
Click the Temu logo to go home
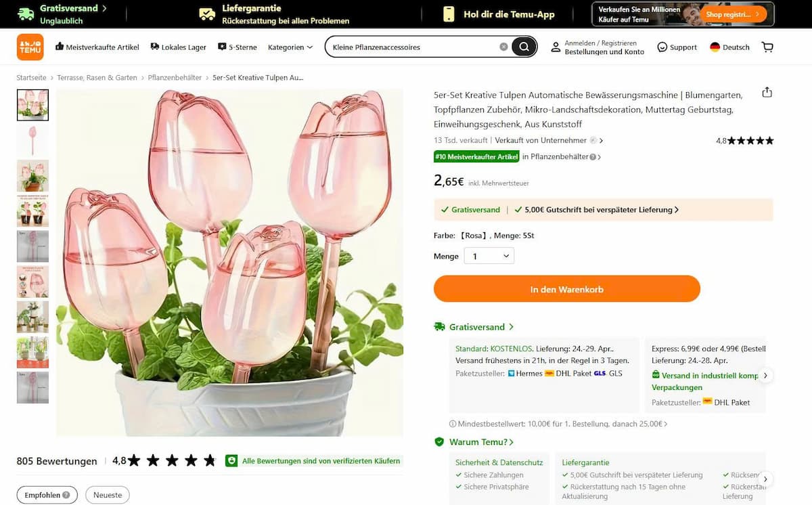pyautogui.click(x=30, y=47)
